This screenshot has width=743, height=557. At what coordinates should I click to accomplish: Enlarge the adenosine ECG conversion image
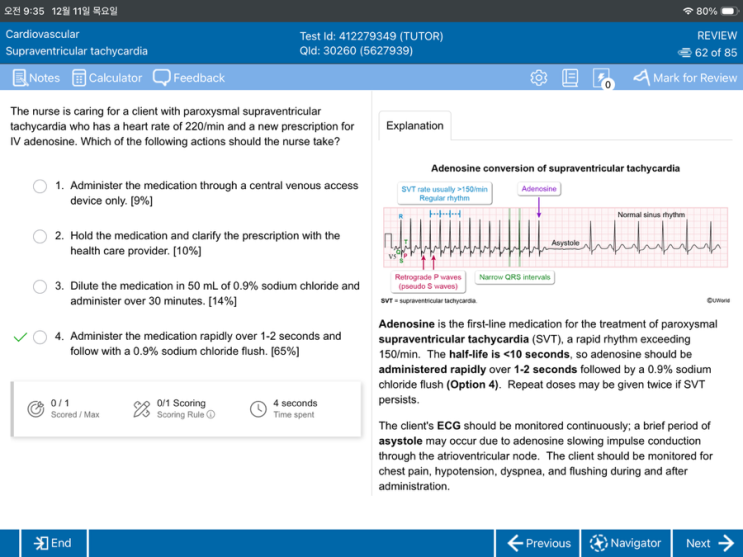pos(555,234)
